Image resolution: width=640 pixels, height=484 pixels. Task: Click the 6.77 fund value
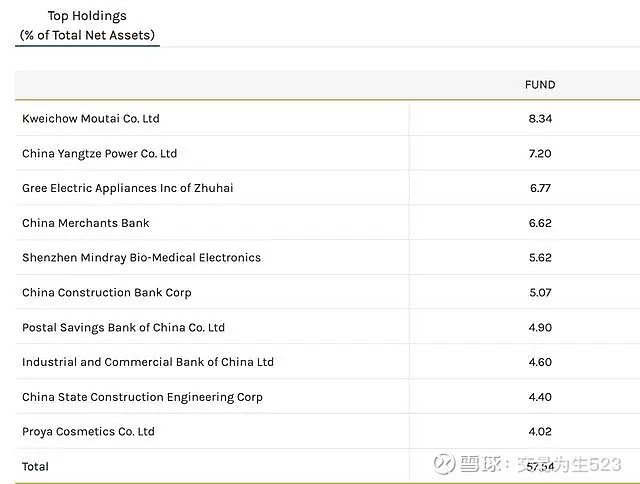coord(540,188)
